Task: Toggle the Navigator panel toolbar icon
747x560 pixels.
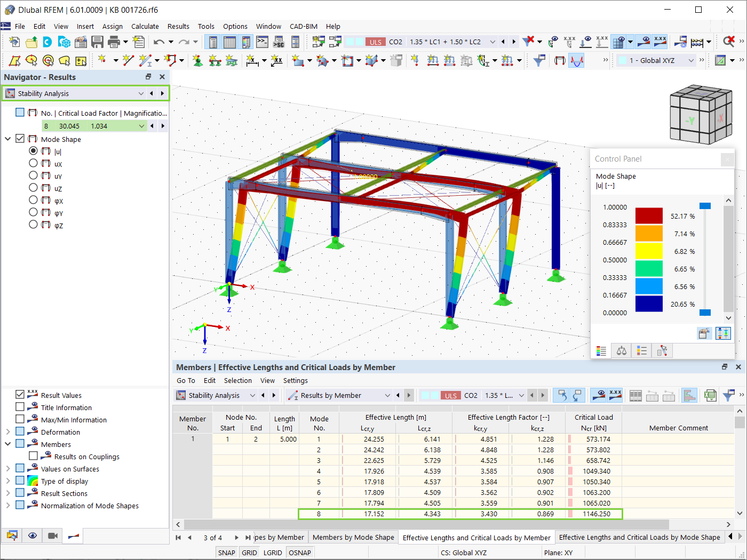Action: 213,42
